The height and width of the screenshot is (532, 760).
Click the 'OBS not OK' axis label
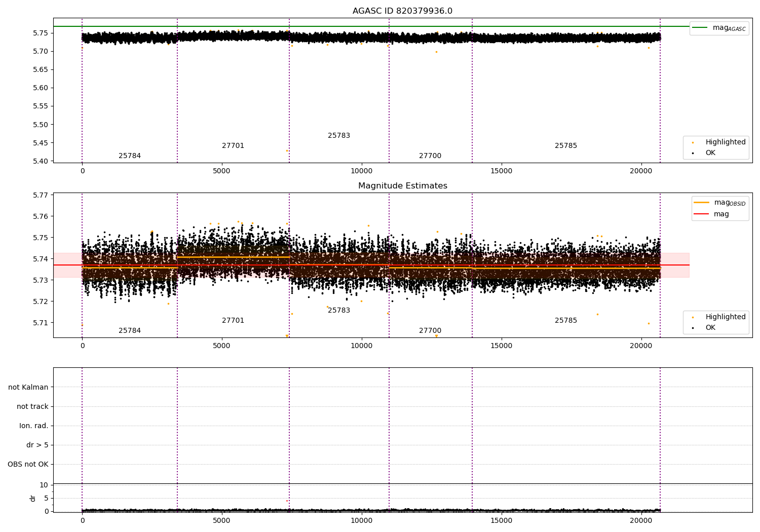click(28, 464)
